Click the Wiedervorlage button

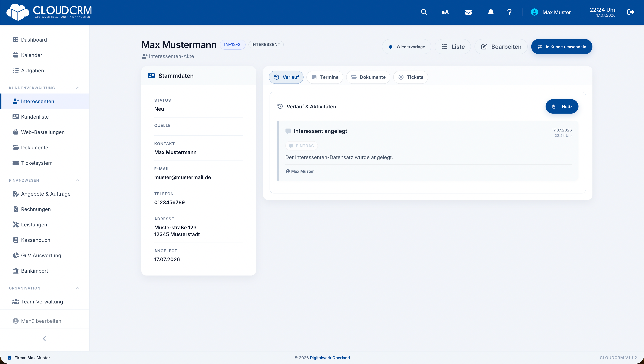[x=406, y=47]
